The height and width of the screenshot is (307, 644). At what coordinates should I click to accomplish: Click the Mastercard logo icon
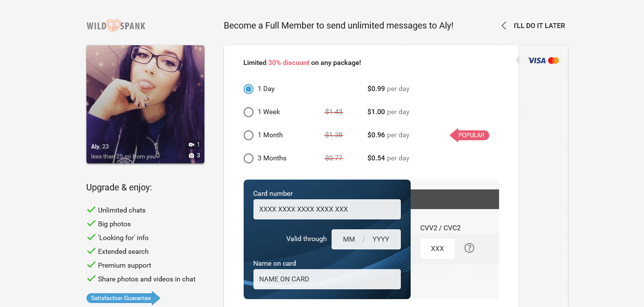coord(554,61)
